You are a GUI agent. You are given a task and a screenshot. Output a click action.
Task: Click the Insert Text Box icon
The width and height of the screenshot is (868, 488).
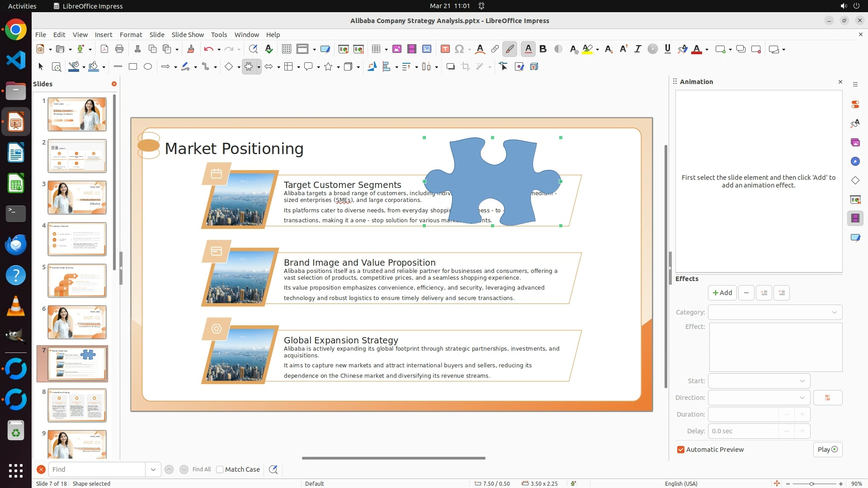445,49
